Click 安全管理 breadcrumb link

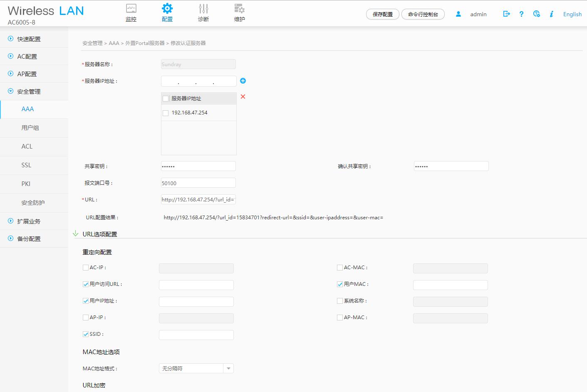click(92, 43)
